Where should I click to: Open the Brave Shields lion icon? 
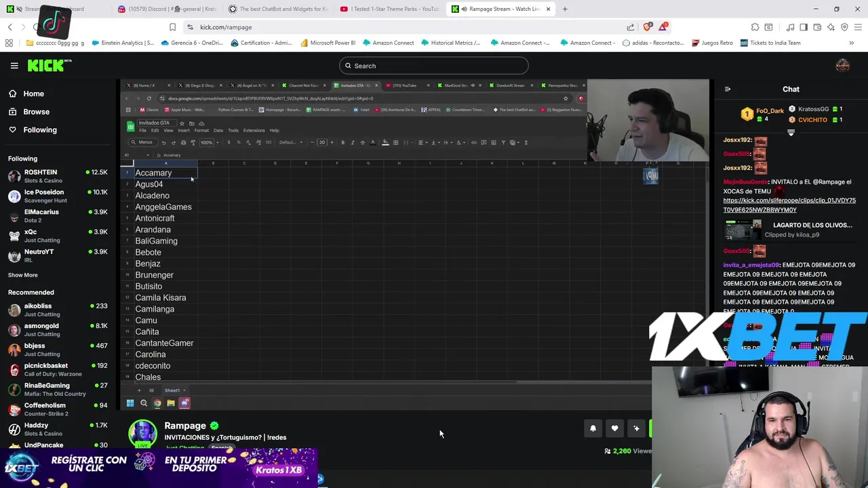click(x=647, y=27)
